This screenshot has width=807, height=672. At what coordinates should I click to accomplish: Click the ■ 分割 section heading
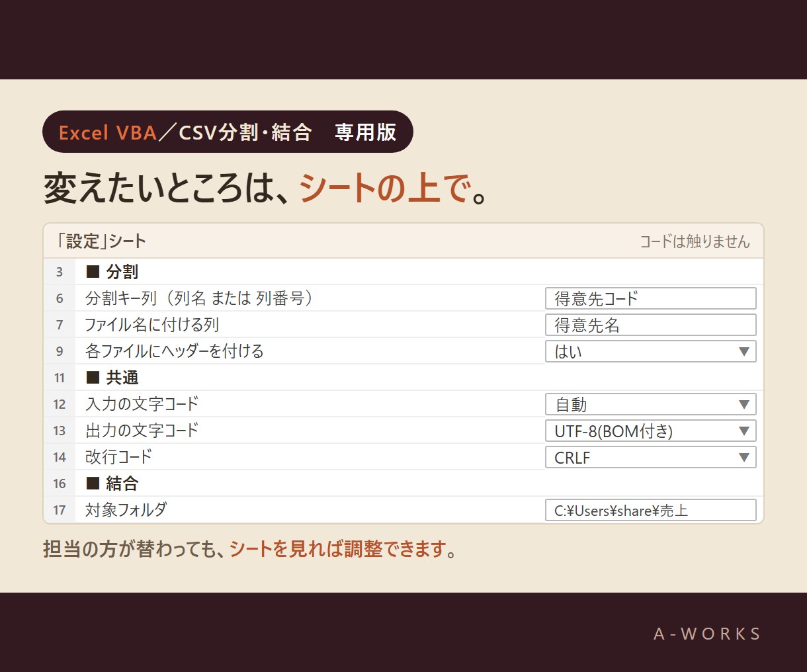coord(112,272)
